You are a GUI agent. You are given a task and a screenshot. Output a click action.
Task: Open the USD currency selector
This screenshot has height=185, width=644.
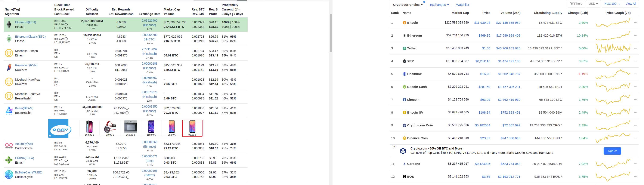coord(593,4)
